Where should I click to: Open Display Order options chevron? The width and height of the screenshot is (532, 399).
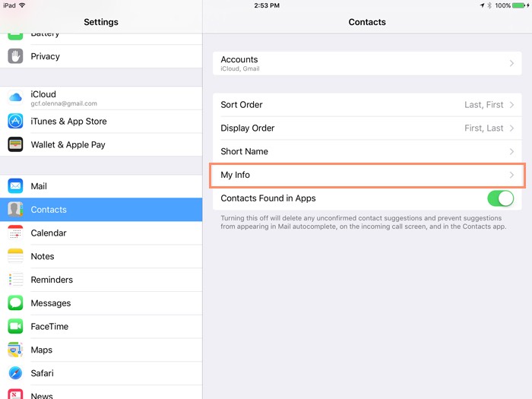point(512,128)
